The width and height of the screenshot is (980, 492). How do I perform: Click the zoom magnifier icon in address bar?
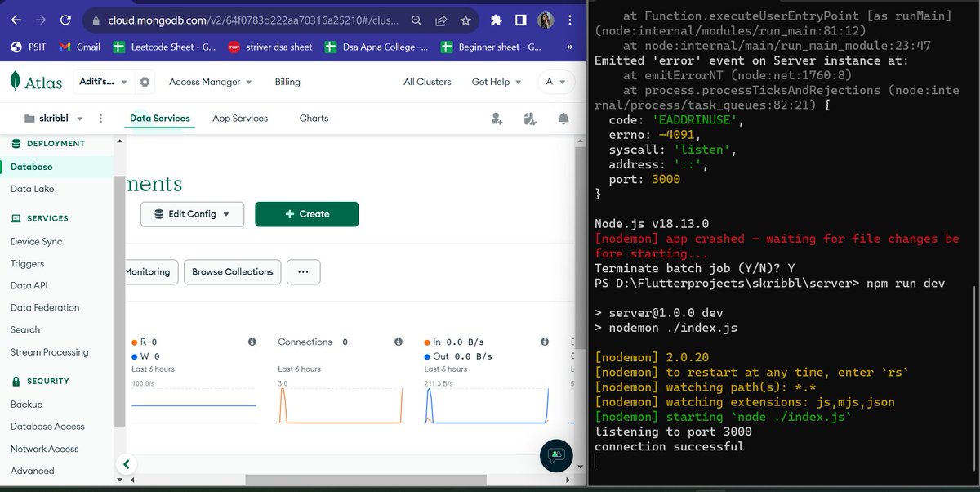[416, 20]
